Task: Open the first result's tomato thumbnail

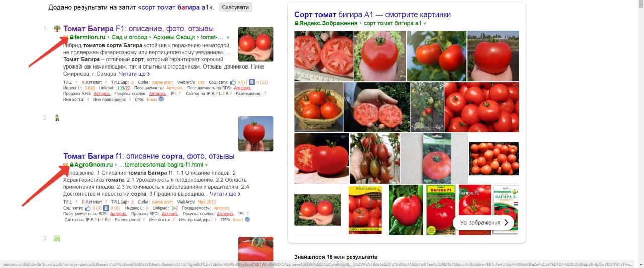Action: tap(256, 44)
